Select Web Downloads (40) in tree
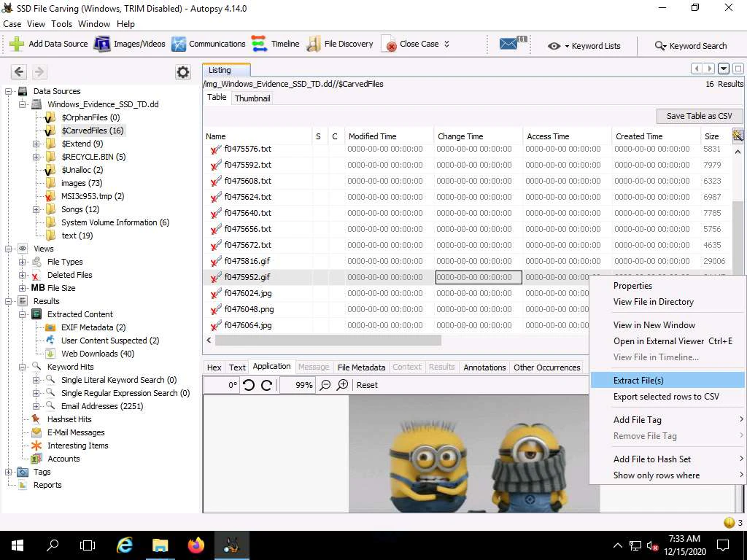This screenshot has height=560, width=747. click(98, 354)
